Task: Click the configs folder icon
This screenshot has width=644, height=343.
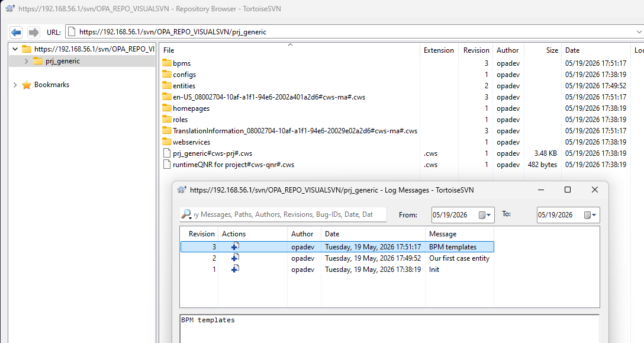Action: click(167, 75)
